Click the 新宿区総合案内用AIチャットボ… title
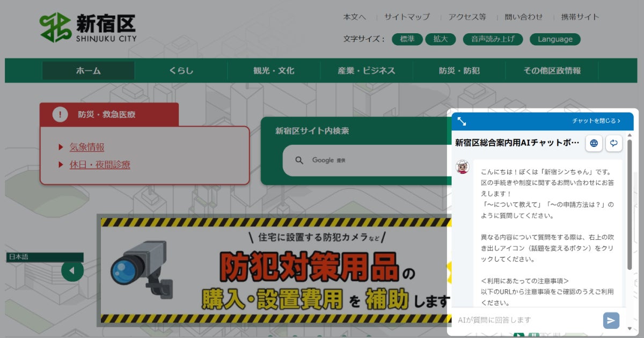Image resolution: width=644 pixels, height=338 pixels. pos(517,143)
